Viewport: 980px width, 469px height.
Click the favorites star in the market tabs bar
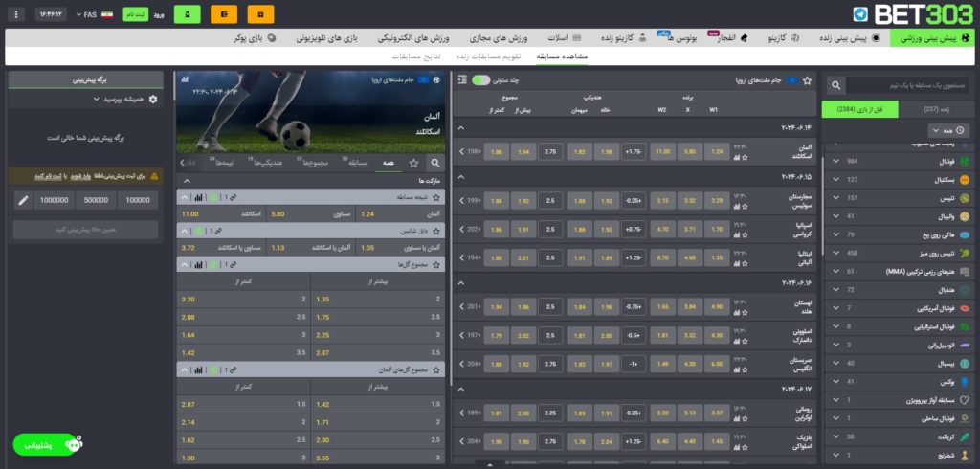[414, 164]
